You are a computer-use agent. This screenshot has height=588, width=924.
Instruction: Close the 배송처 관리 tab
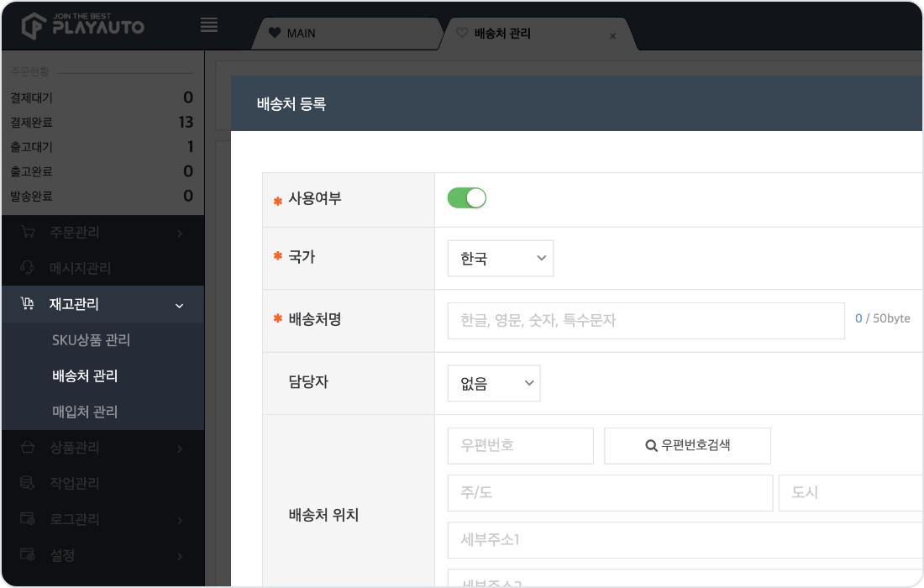click(612, 36)
